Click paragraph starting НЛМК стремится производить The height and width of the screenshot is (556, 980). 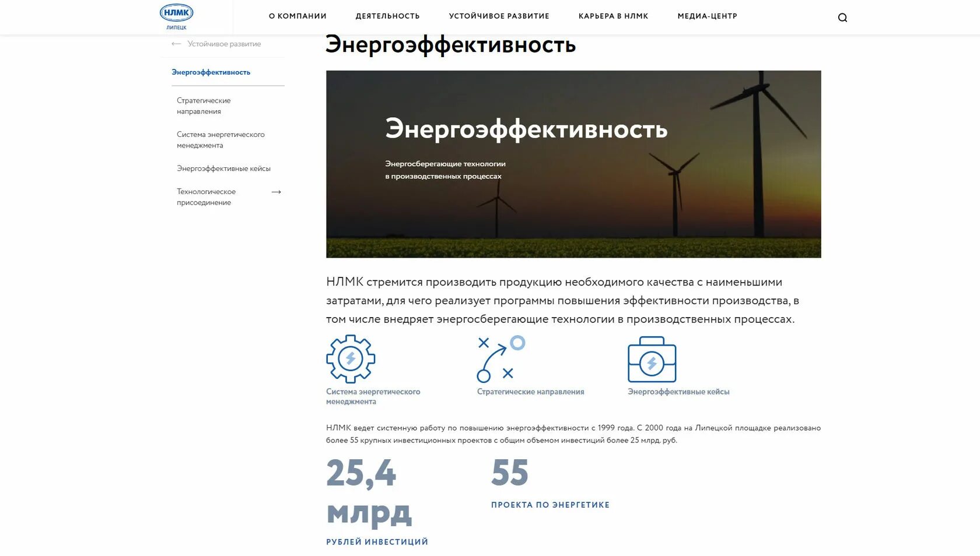coord(563,301)
